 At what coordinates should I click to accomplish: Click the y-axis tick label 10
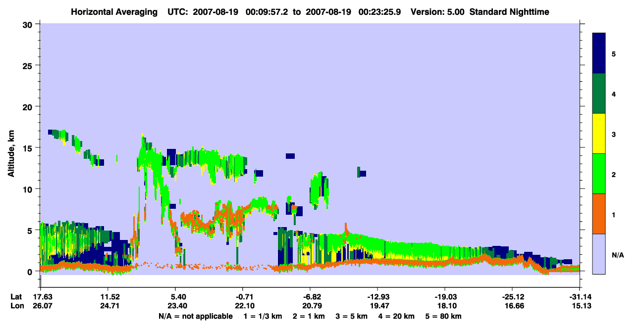pos(29,189)
